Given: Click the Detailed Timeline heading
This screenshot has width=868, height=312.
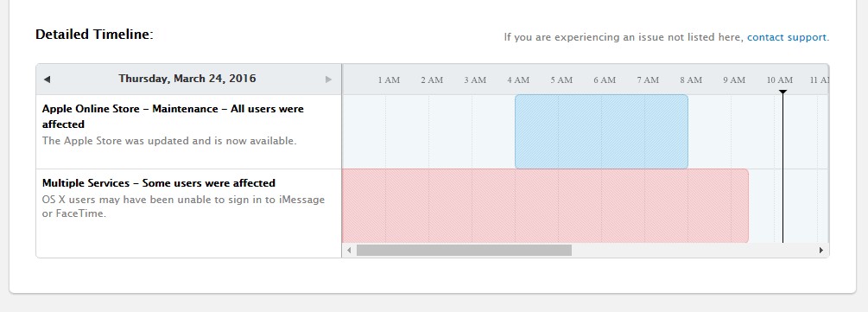Looking at the screenshot, I should click(94, 35).
